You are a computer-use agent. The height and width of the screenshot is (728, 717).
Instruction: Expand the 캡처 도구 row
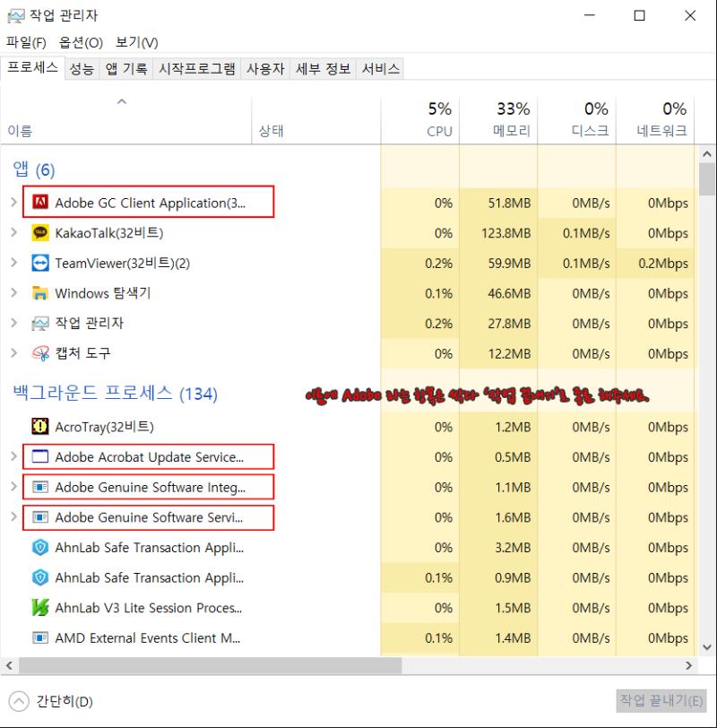tap(14, 353)
